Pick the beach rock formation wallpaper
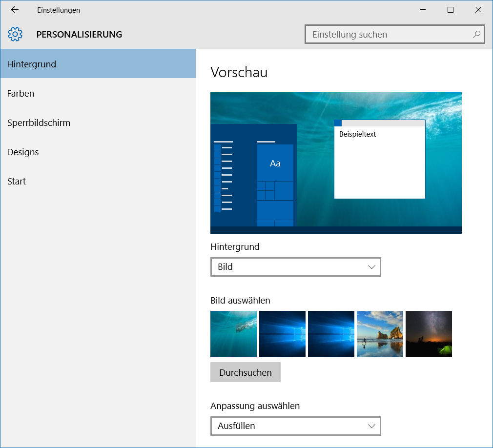 [x=380, y=334]
